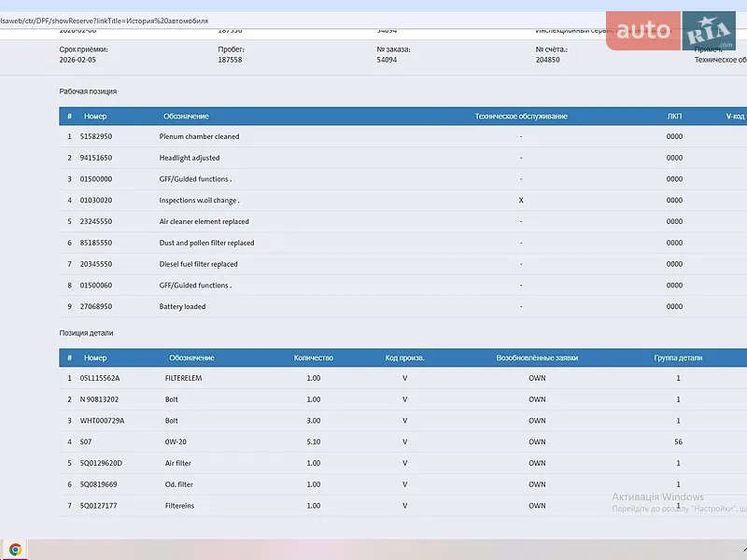Click the ЛКП column header

674,116
